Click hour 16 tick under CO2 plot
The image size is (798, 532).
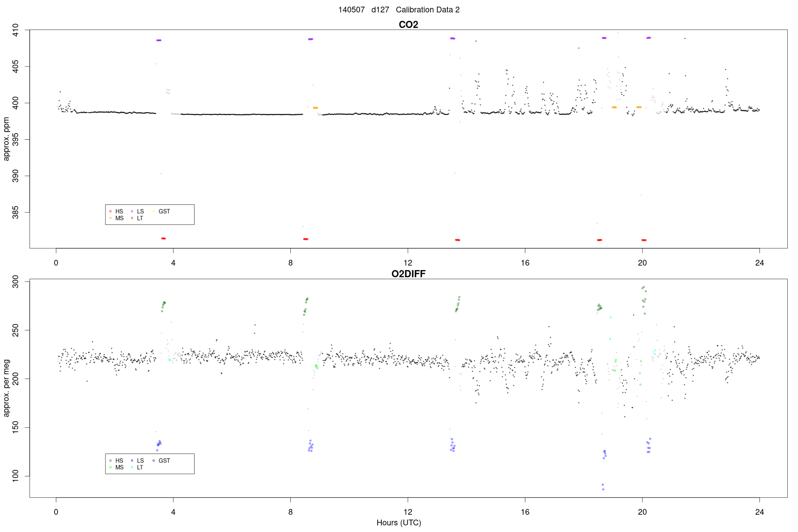[x=525, y=263]
